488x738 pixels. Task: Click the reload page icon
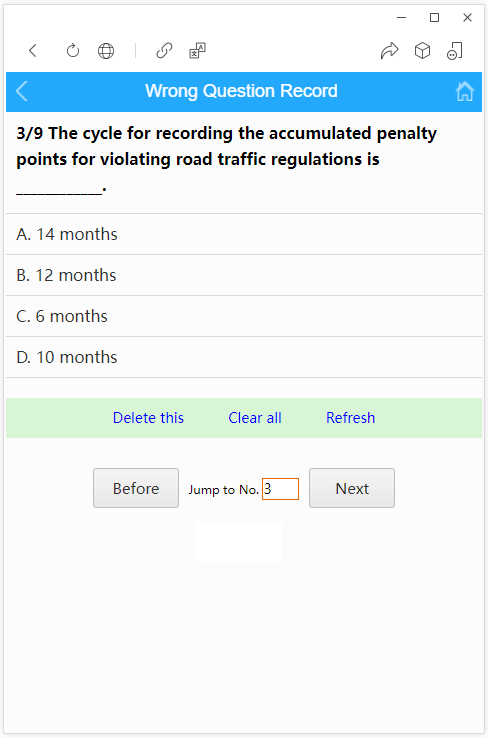pos(72,50)
